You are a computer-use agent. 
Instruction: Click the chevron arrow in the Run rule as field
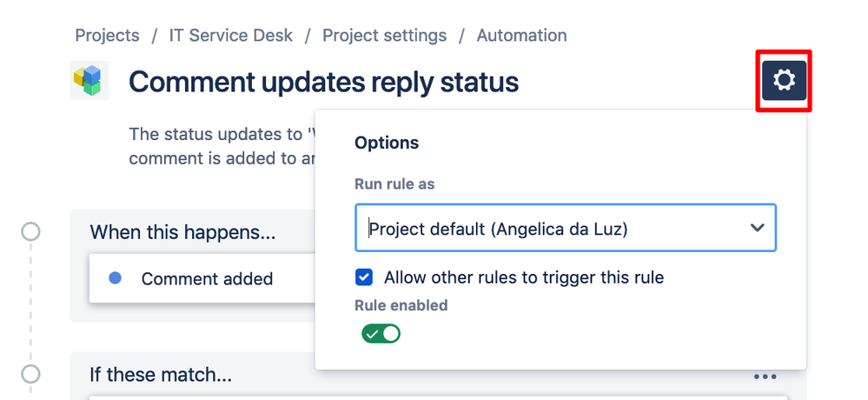point(757,228)
